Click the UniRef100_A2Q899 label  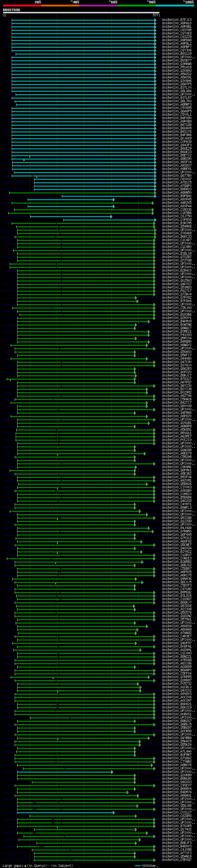[x=176, y=667]
